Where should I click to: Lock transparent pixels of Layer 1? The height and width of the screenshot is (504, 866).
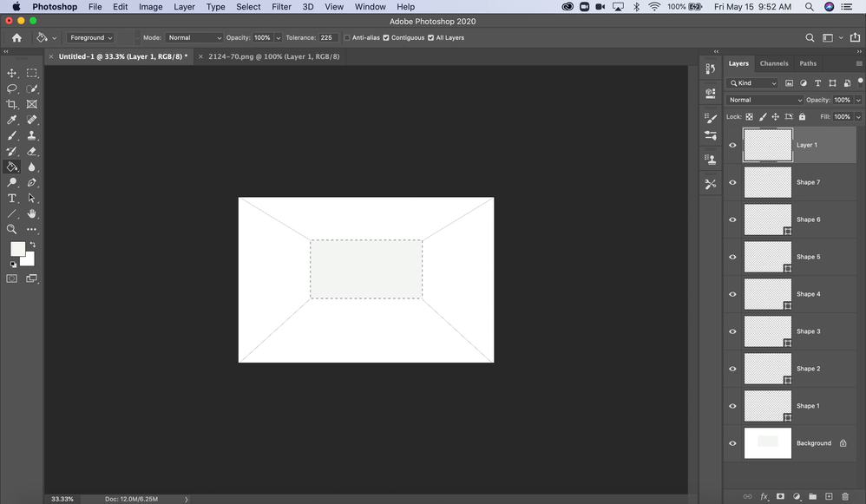click(750, 116)
